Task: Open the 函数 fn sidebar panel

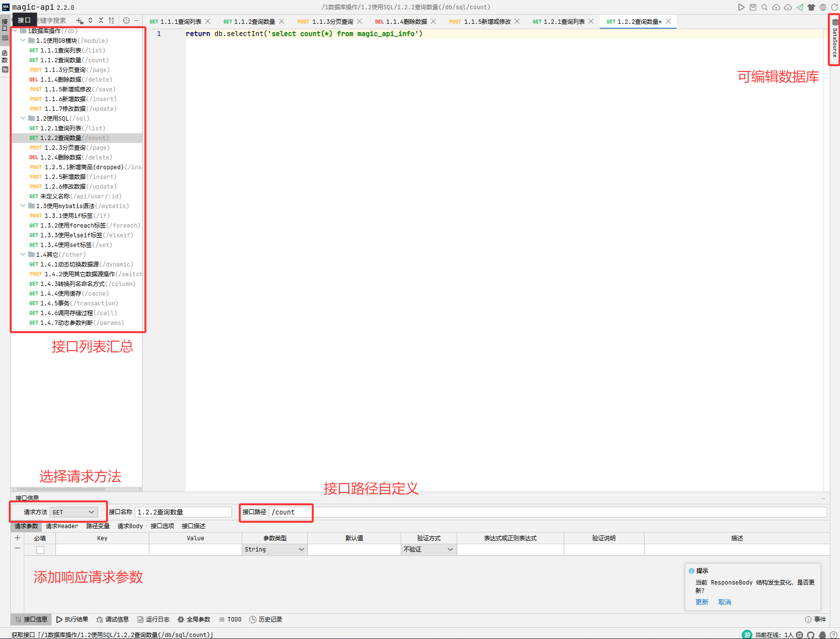Action: pyautogui.click(x=5, y=61)
